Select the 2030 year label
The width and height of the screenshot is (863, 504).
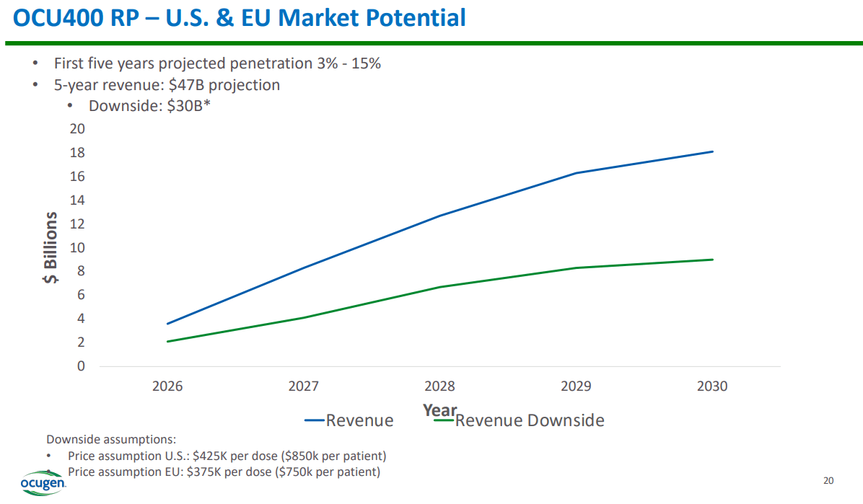(712, 386)
